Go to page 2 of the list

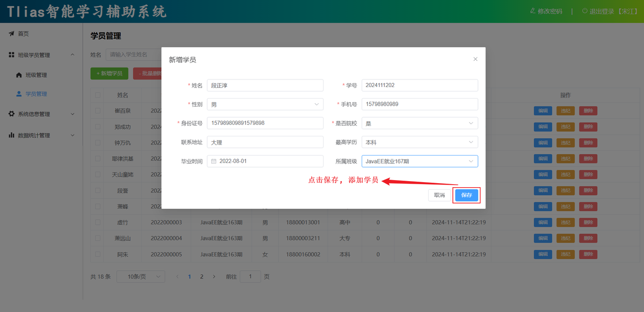tap(202, 277)
